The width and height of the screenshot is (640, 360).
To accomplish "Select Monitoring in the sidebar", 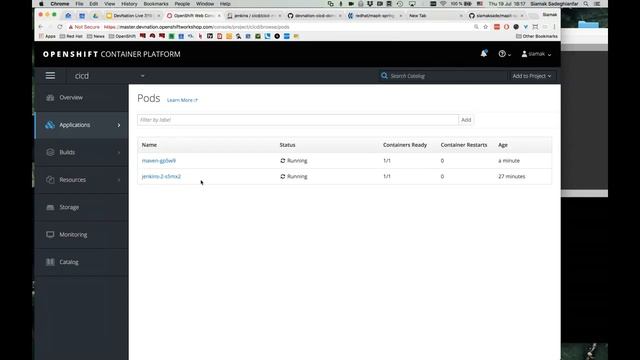I will point(82,234).
